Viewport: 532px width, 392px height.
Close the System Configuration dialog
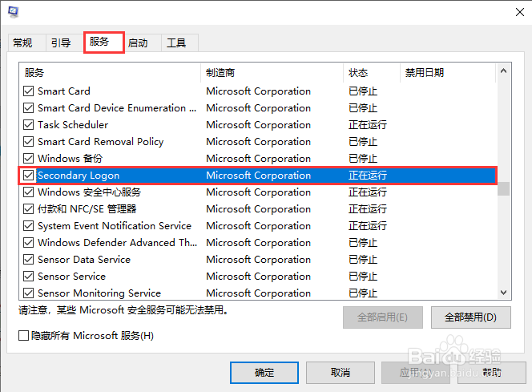tap(519, 12)
